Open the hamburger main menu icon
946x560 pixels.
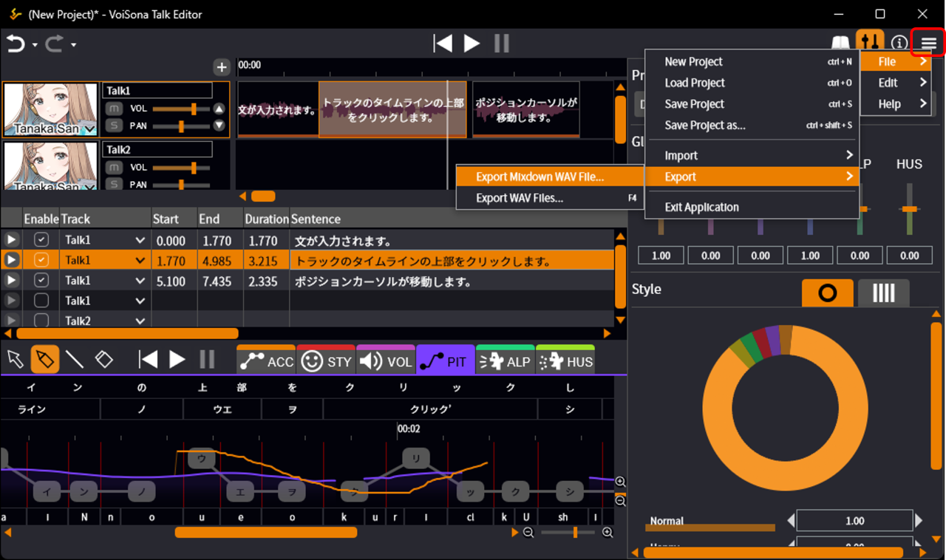point(928,44)
